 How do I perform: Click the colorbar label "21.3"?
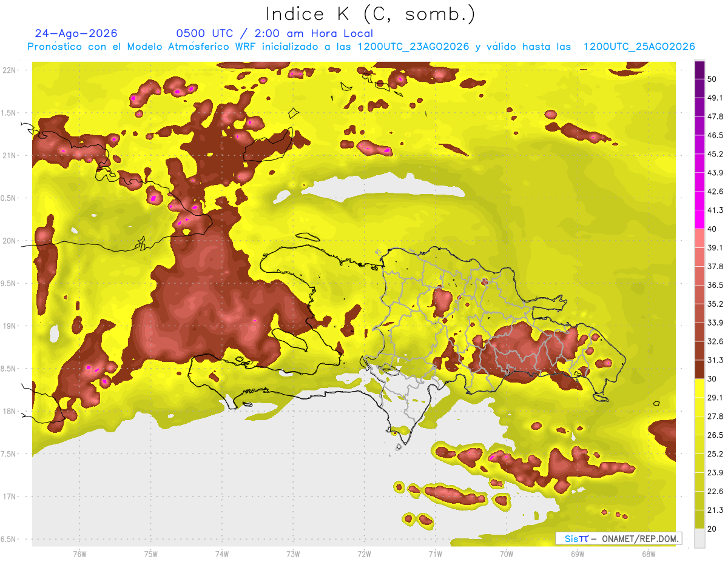coord(715,510)
